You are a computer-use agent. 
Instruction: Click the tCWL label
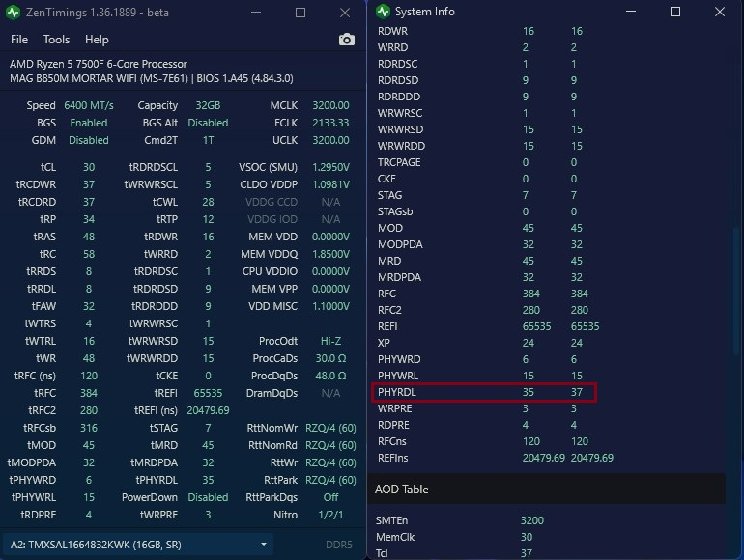click(165, 202)
